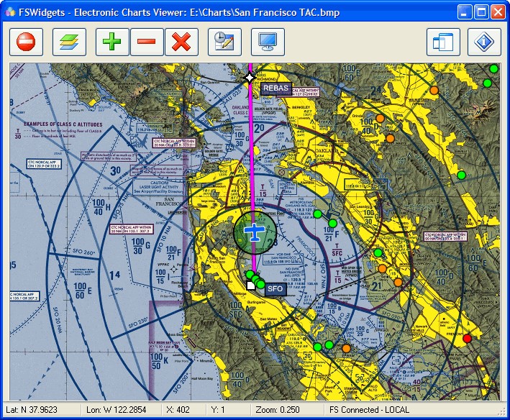Select the blue aircraft symbol on the map
The height and width of the screenshot is (420, 510).
coord(254,232)
